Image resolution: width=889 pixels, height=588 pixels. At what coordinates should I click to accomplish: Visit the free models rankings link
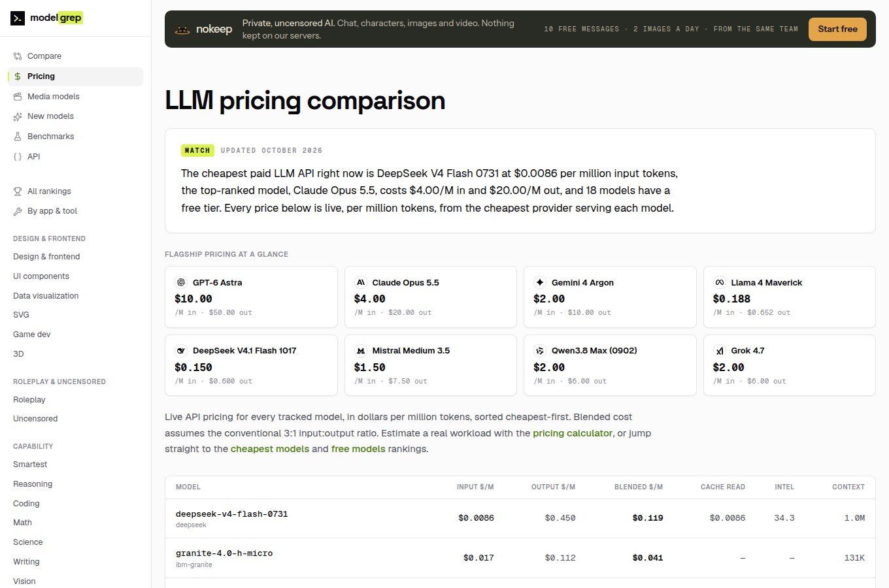[358, 449]
